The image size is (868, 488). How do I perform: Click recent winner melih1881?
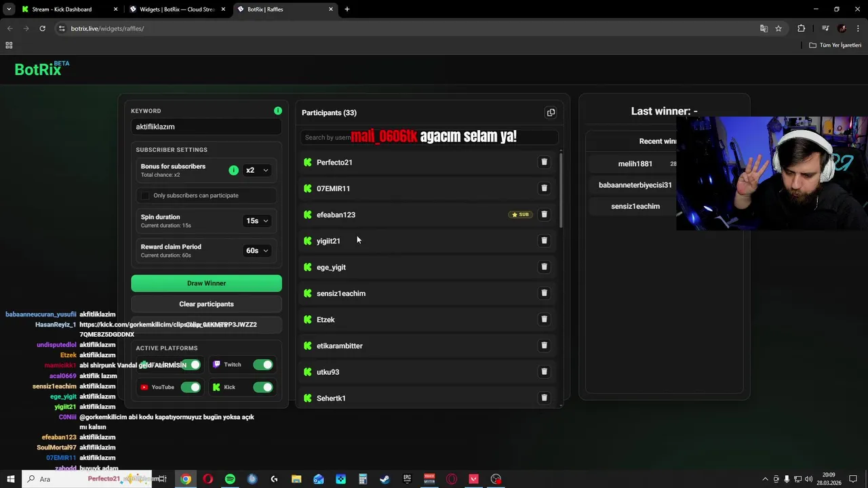pyautogui.click(x=635, y=164)
